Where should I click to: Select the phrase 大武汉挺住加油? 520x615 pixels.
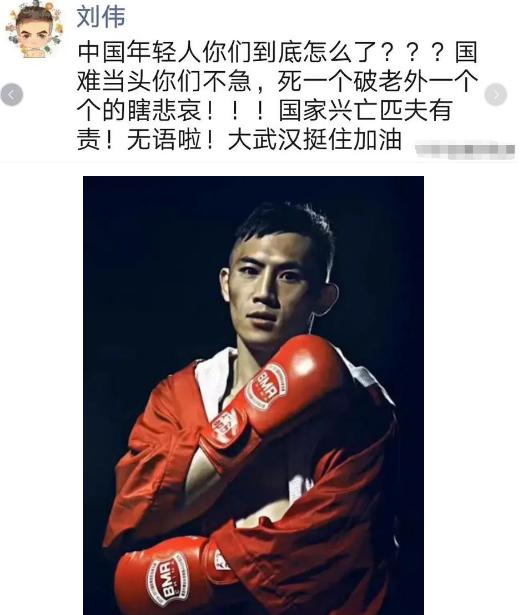[x=315, y=139]
